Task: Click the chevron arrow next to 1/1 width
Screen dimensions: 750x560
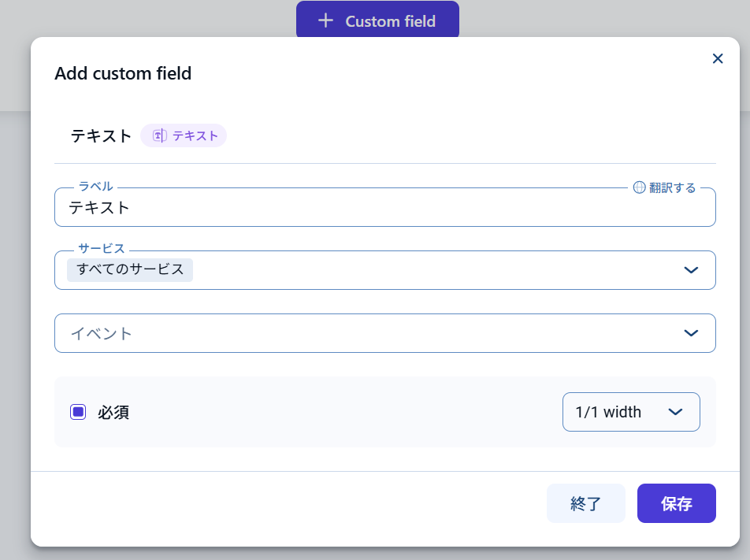Action: tap(675, 412)
